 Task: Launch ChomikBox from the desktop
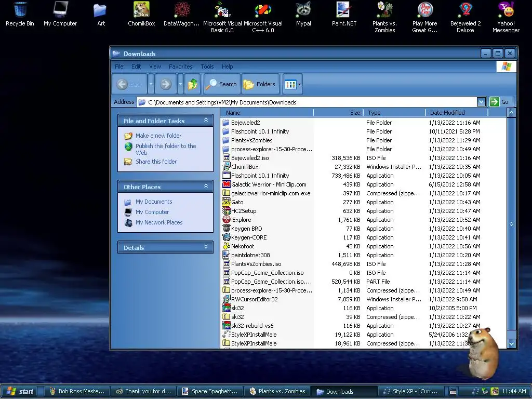pos(141,14)
